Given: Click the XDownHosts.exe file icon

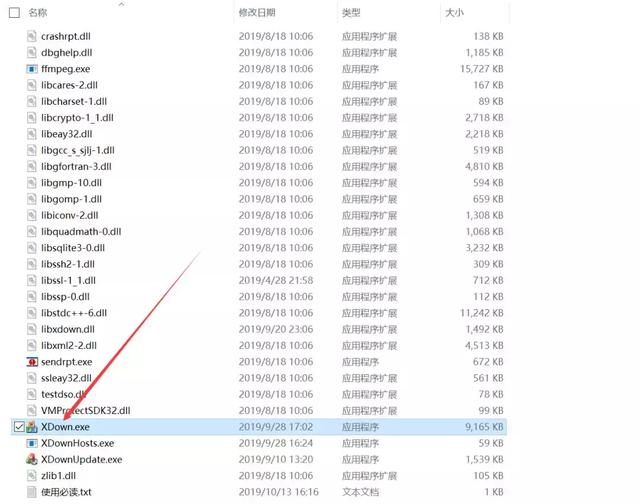Looking at the screenshot, I should (33, 443).
